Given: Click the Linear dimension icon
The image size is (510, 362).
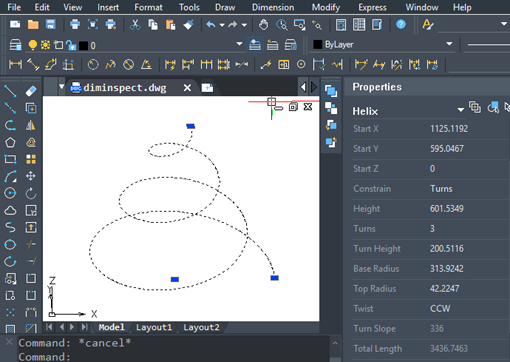Looking at the screenshot, I should [x=15, y=64].
